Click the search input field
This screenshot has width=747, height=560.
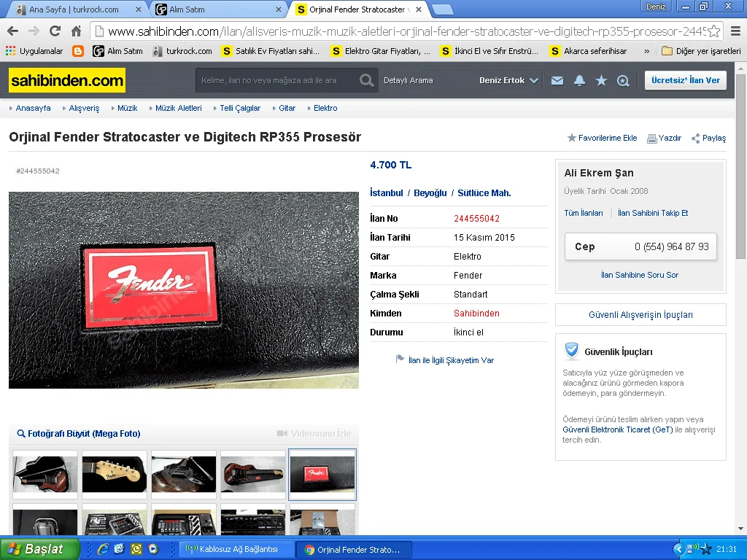point(277,80)
